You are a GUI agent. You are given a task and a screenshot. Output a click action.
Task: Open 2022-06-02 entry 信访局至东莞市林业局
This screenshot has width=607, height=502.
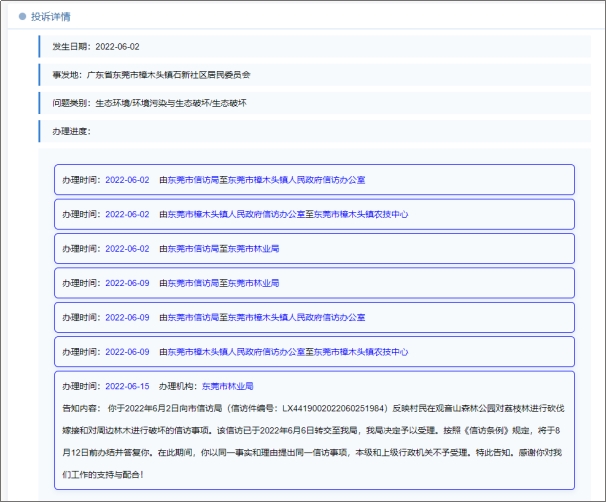(314, 248)
